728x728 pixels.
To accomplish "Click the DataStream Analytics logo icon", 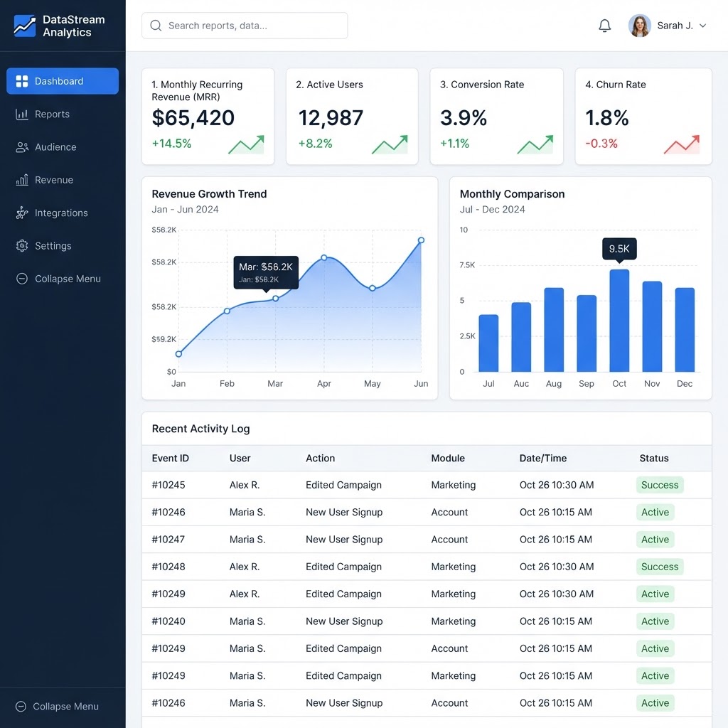I will [25, 26].
